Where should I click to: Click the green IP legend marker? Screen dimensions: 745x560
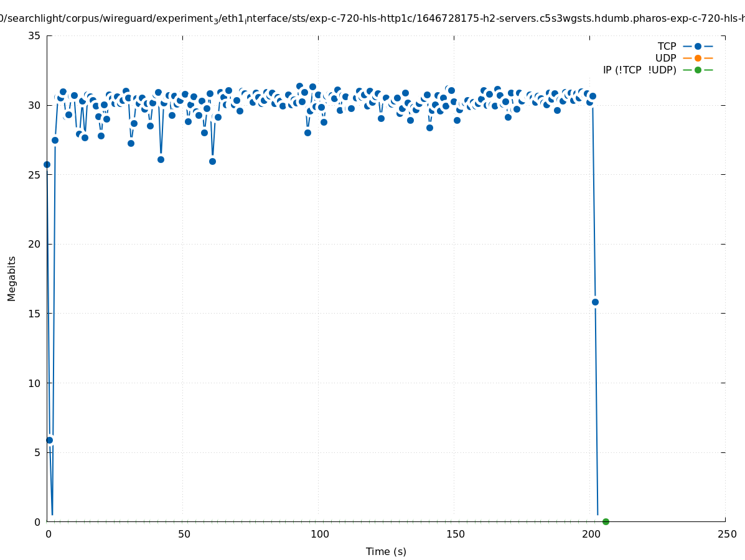tap(698, 70)
